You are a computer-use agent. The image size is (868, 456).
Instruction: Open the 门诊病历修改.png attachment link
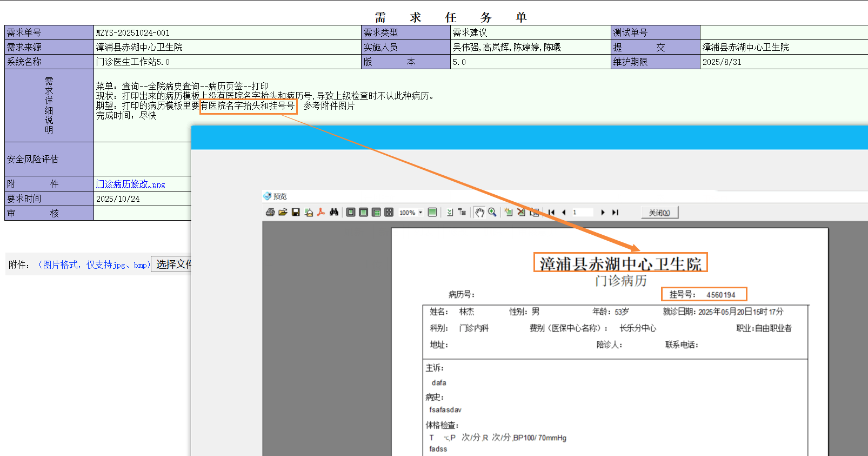(x=130, y=184)
